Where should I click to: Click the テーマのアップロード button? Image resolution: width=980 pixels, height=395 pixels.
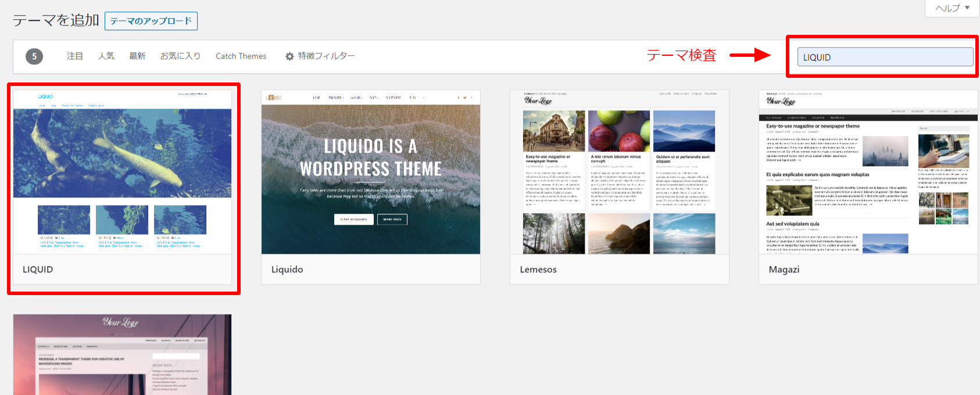coord(151,21)
